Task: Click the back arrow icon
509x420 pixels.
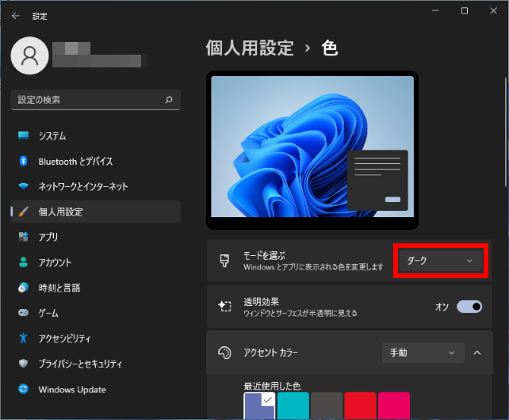Action: click(16, 16)
